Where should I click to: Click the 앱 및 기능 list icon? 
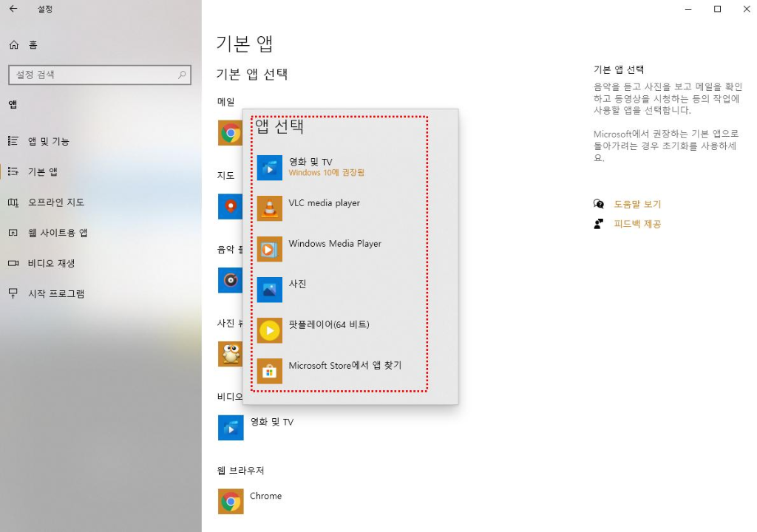coord(13,141)
